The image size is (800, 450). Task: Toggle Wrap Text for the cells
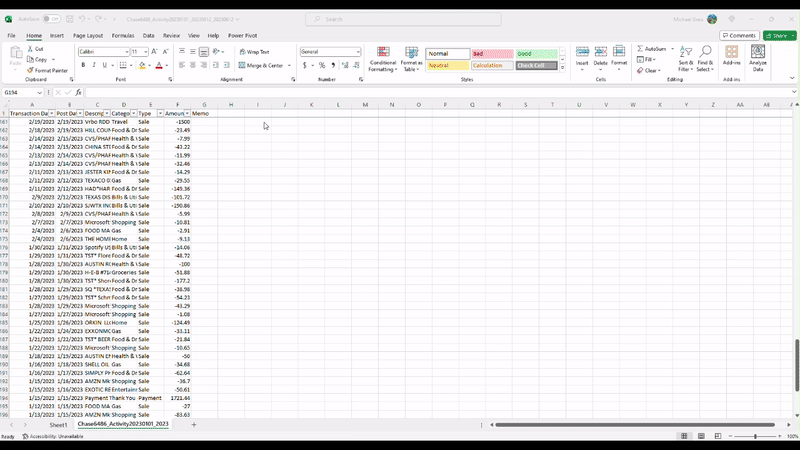coord(254,52)
